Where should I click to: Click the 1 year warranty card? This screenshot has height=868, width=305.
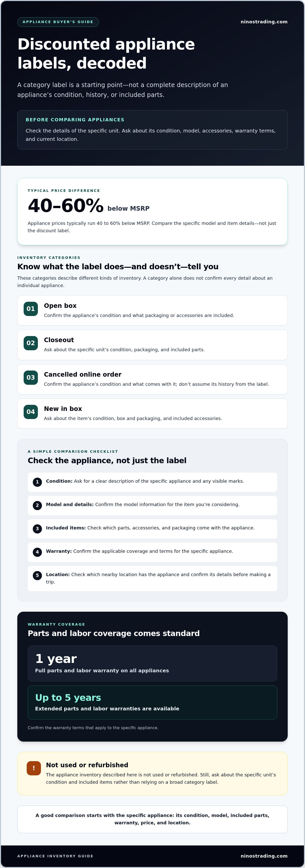[x=152, y=663]
